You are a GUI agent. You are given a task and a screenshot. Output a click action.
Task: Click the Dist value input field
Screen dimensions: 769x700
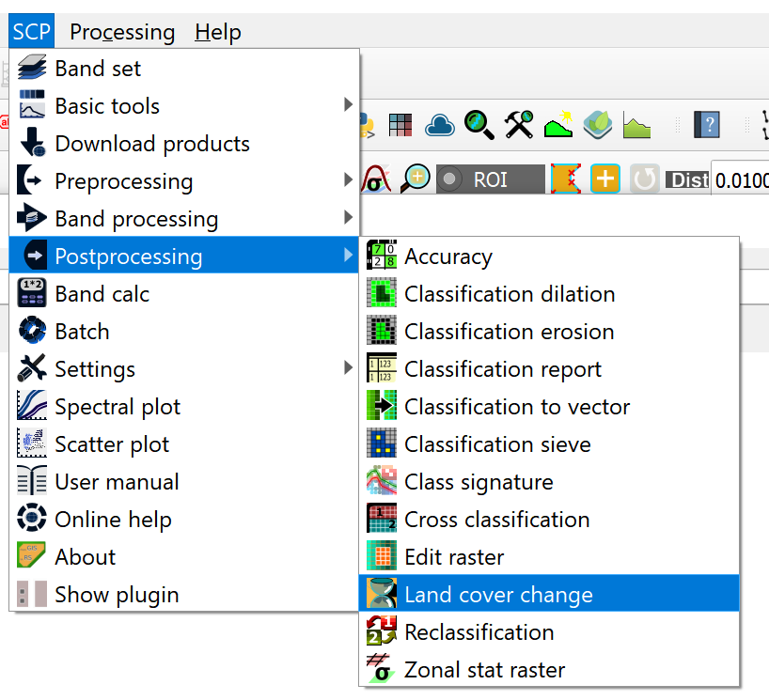[x=741, y=179]
